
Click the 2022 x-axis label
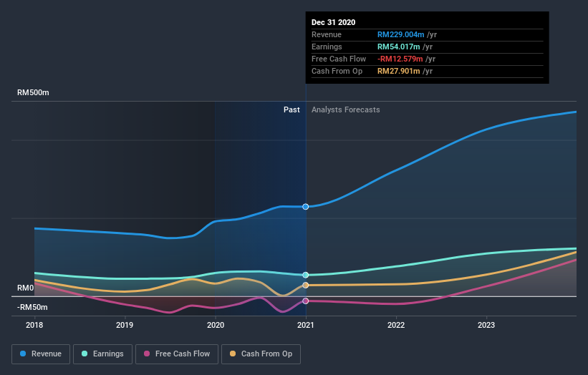396,325
